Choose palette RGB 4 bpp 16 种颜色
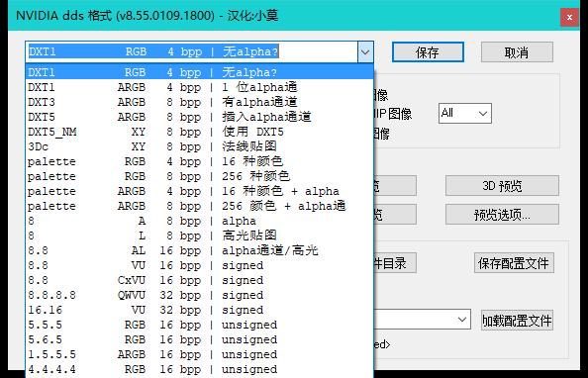Image resolution: width=588 pixels, height=378 pixels. coord(200,161)
